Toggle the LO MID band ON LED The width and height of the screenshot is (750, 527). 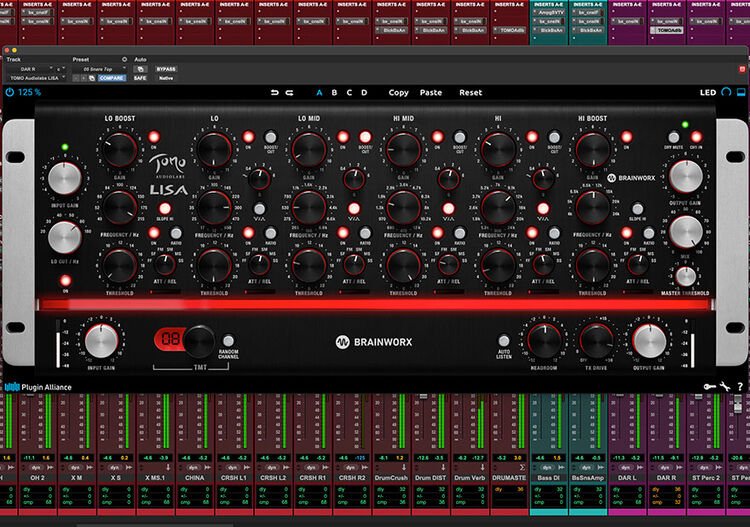click(343, 137)
